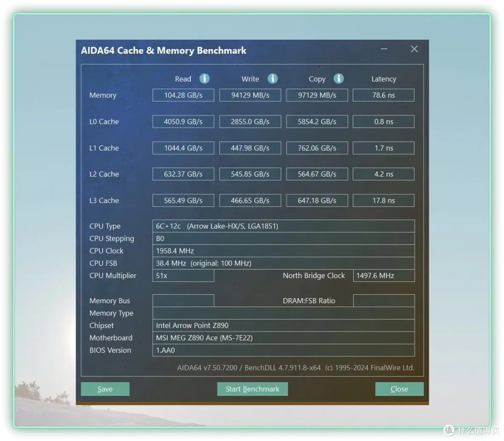
Task: Click L0 Cache copy value 5854.2 GB/s
Action: [317, 121]
